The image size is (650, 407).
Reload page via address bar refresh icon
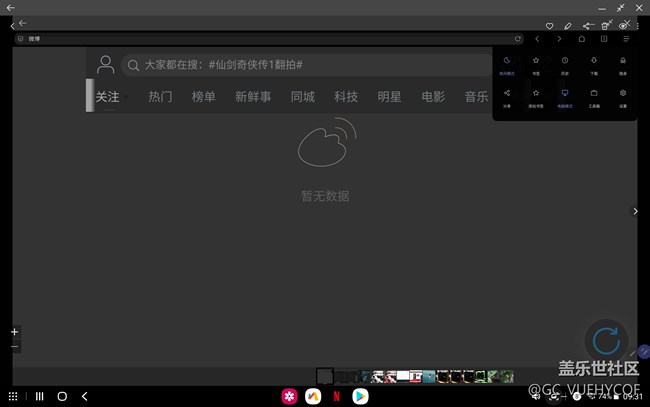[518, 39]
